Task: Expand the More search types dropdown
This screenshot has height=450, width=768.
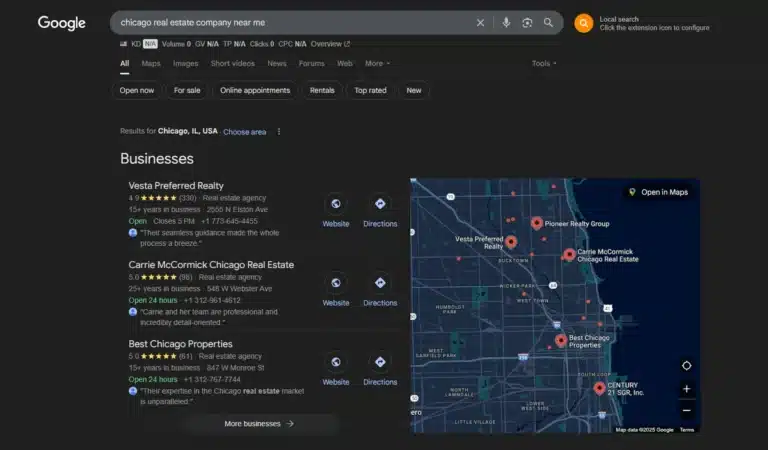Action: coord(377,63)
